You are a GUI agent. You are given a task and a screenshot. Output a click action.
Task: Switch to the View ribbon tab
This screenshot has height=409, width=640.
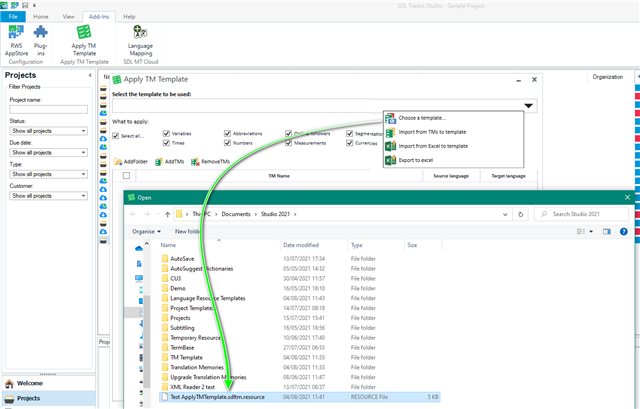click(x=68, y=17)
